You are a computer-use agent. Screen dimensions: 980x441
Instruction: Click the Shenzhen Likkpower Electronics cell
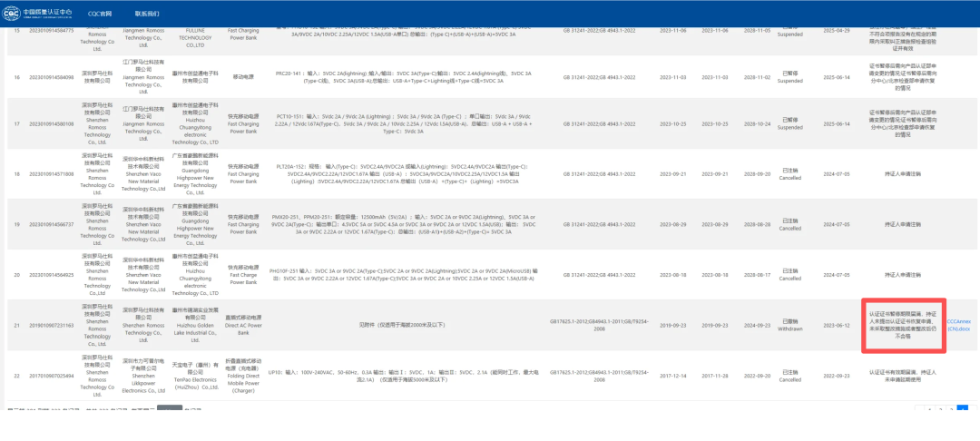pyautogui.click(x=144, y=376)
